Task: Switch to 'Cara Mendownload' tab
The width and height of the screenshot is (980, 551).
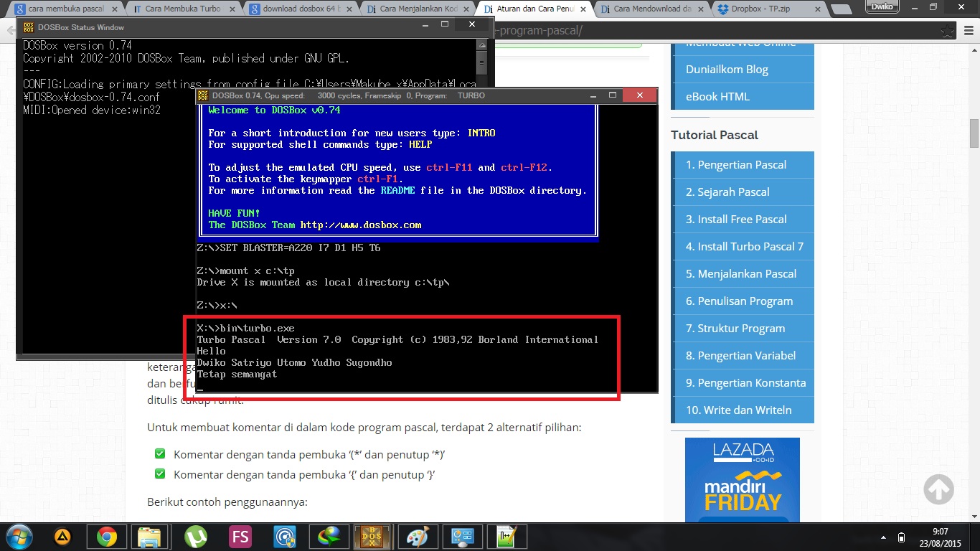Action: 651,9
